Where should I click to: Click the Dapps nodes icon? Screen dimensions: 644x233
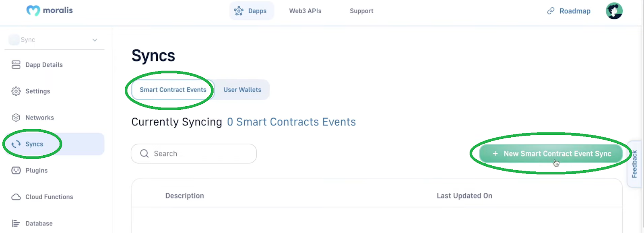239,11
